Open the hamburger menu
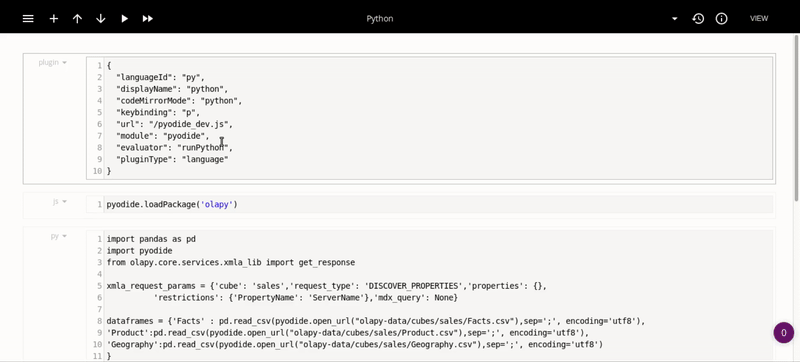This screenshot has width=800, height=362. point(28,18)
